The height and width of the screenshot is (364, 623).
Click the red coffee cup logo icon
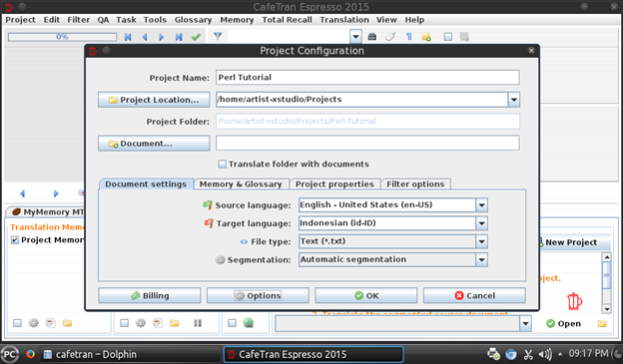coord(574,301)
